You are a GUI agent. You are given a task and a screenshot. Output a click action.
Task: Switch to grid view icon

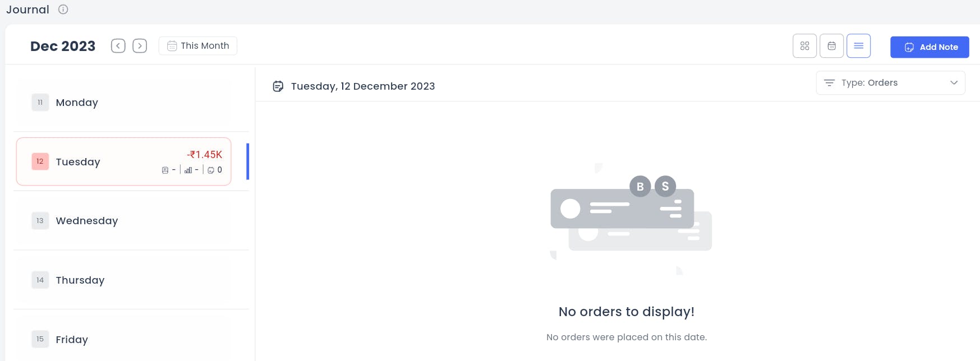coord(804,46)
